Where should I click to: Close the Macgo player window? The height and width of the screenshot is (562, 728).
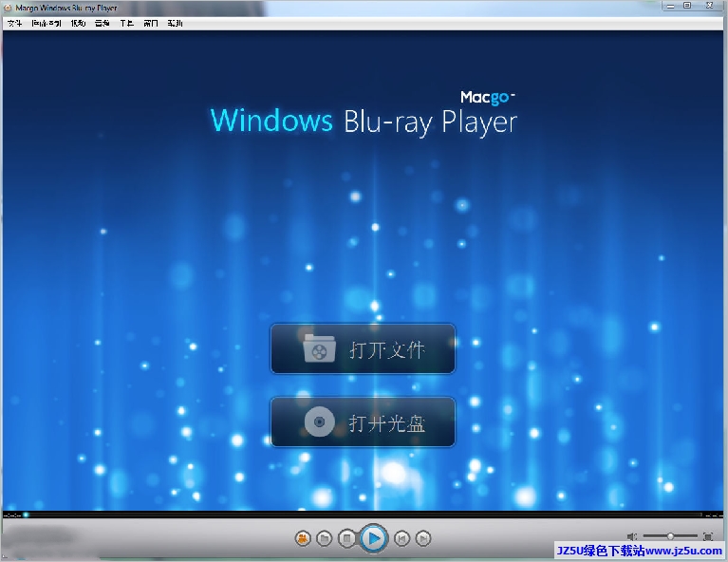709,6
